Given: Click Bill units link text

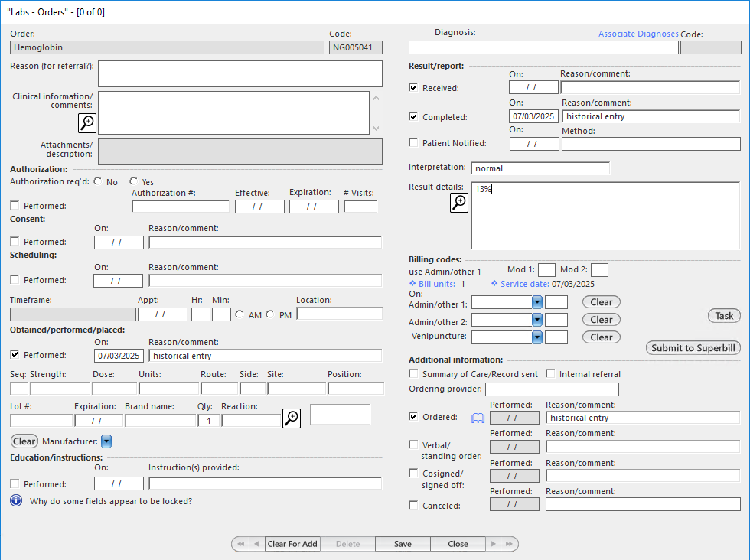Looking at the screenshot, I should point(437,284).
